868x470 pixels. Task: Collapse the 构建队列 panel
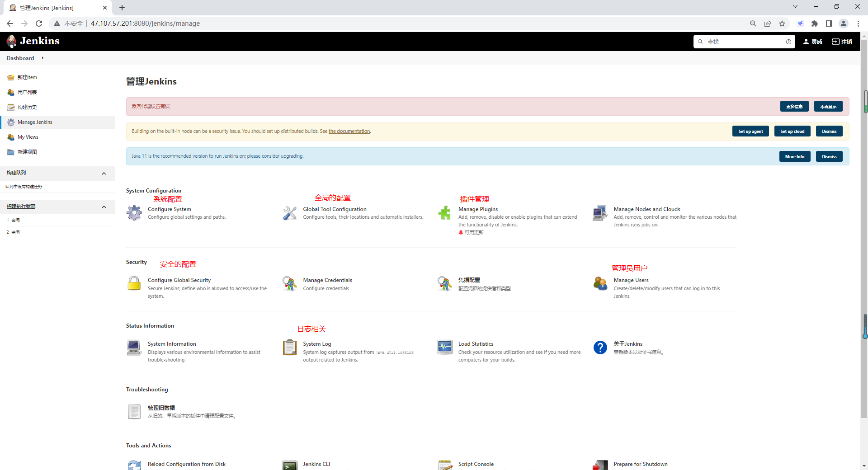[x=104, y=174]
